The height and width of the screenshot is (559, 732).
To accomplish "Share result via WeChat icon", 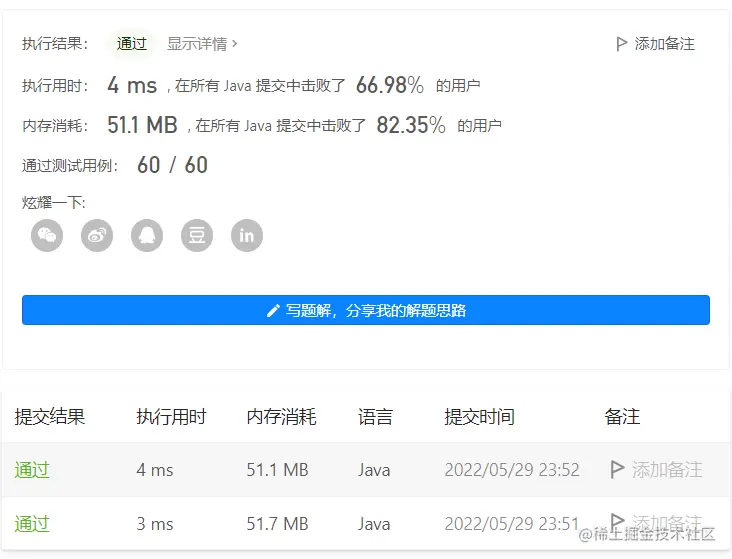I will point(47,235).
